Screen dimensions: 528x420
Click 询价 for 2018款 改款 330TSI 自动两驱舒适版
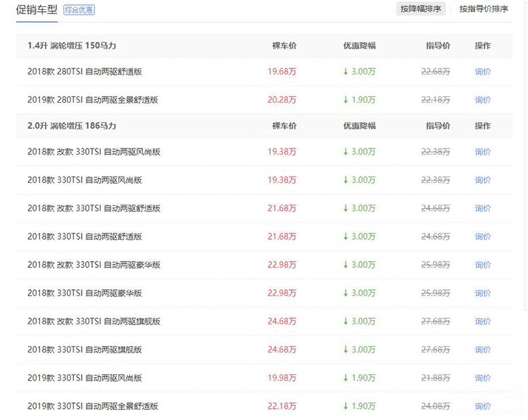pos(482,208)
